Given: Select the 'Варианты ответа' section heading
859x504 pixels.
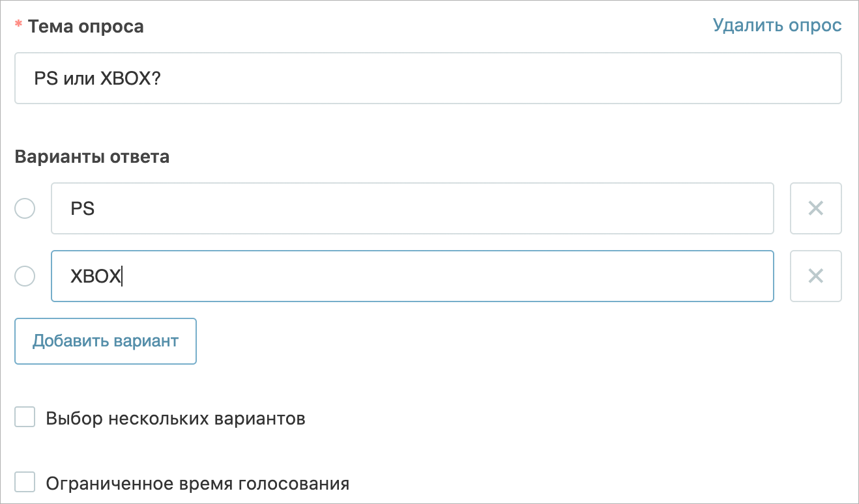Looking at the screenshot, I should [91, 156].
